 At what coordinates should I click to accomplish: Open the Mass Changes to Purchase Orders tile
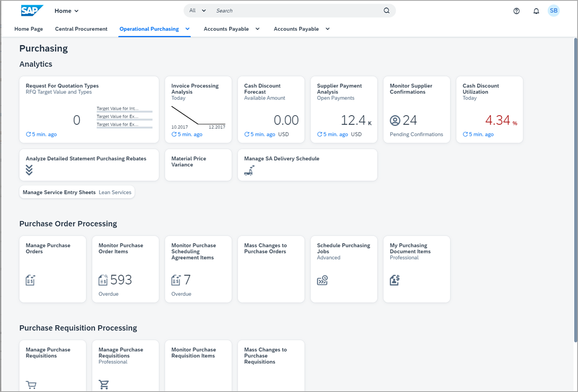click(x=271, y=269)
